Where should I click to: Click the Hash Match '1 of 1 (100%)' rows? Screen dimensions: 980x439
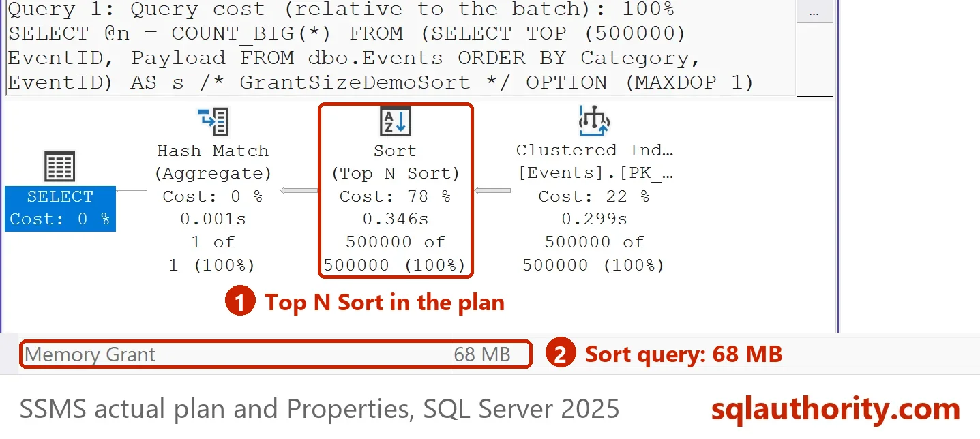click(213, 253)
